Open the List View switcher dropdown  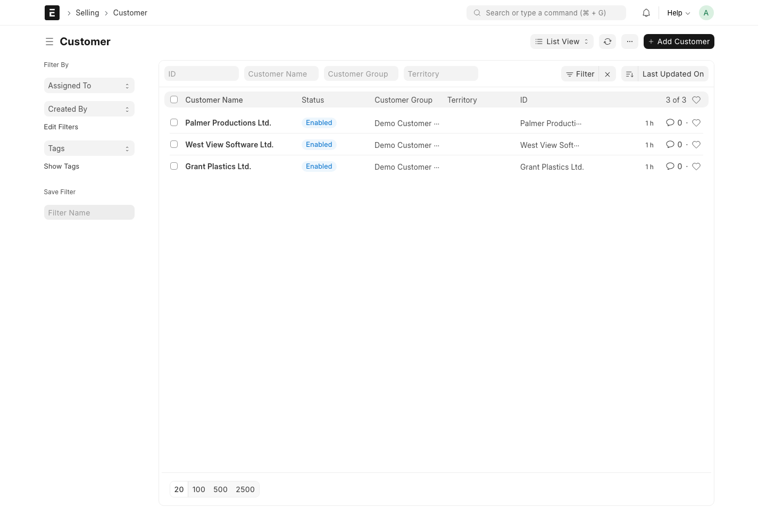click(x=562, y=41)
